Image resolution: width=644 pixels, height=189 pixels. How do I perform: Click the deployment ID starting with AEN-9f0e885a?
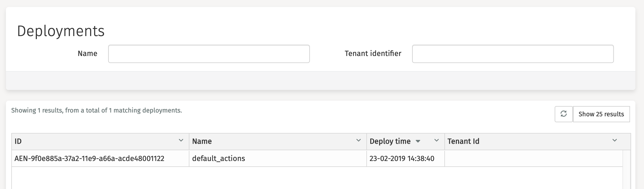[90, 158]
